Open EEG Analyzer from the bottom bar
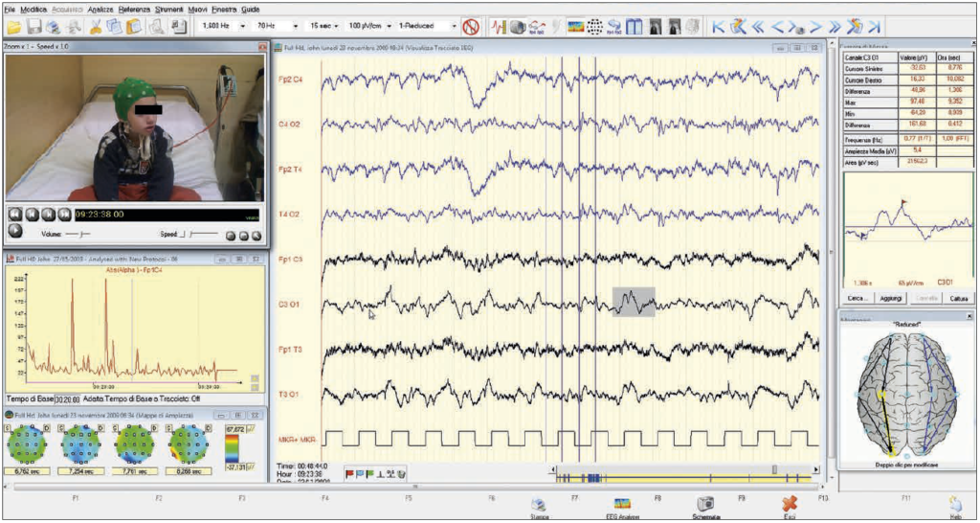Screen dimensions: 980x523 coord(622,505)
